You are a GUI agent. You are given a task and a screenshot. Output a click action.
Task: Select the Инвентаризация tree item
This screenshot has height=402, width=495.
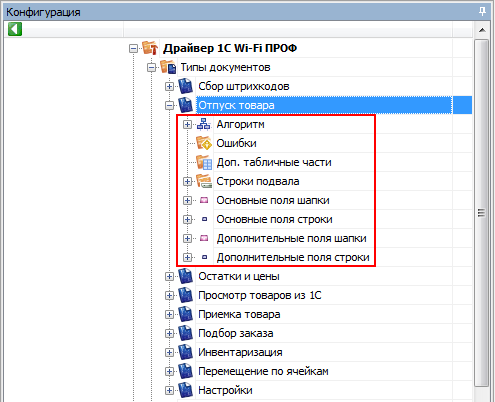coord(240,352)
